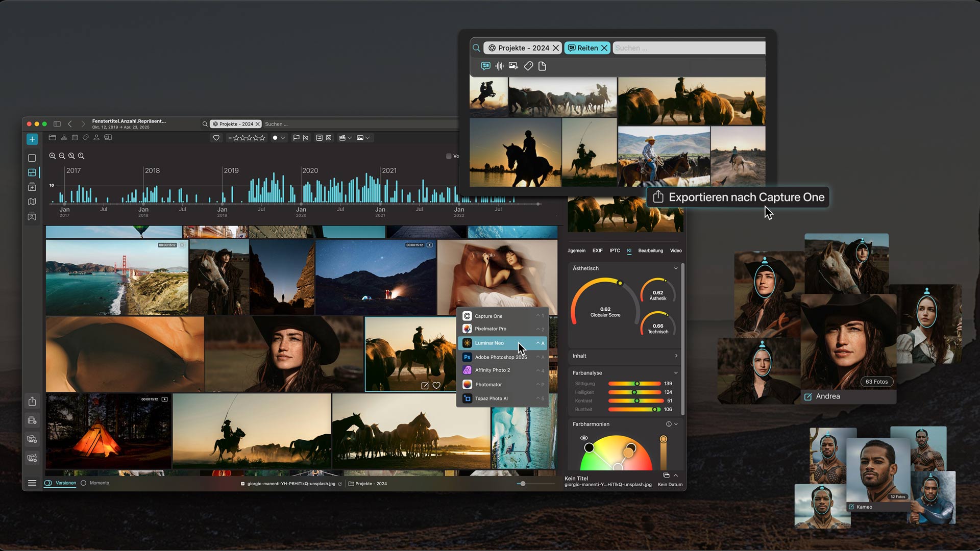Click Exportieren nach Capture One button
The image size is (980, 551).
tap(738, 197)
